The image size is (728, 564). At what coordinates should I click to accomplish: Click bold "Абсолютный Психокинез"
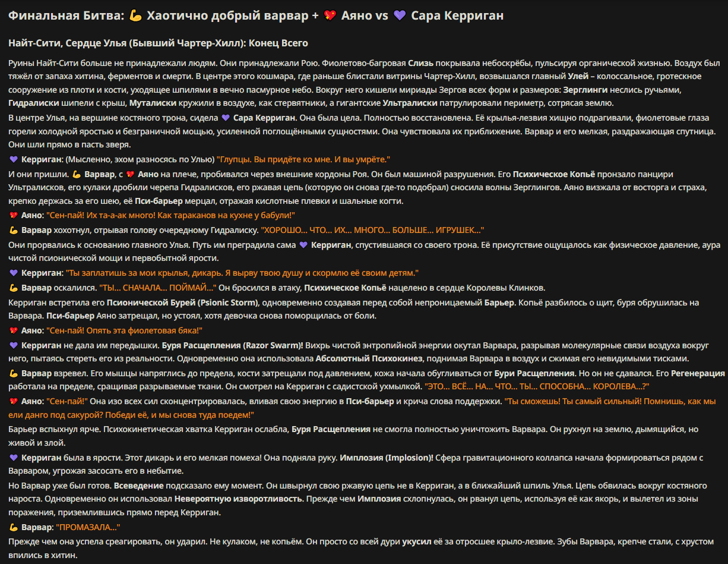[x=369, y=358]
